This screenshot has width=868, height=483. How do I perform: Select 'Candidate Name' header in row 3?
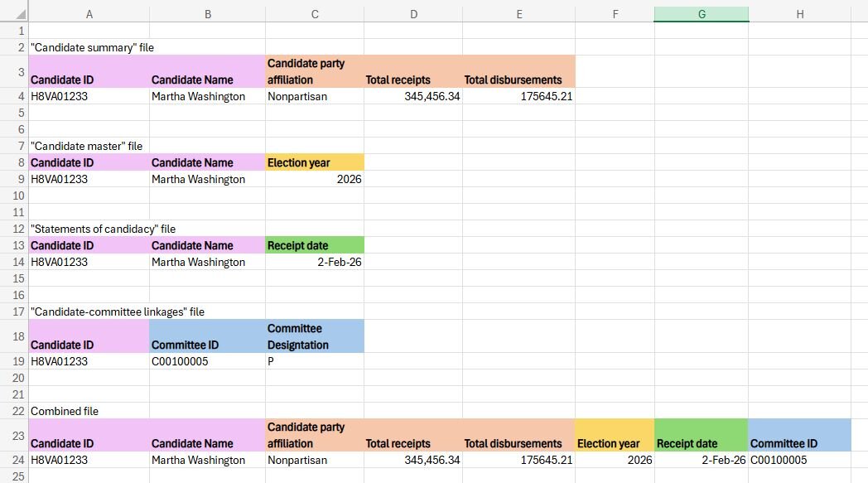point(208,71)
